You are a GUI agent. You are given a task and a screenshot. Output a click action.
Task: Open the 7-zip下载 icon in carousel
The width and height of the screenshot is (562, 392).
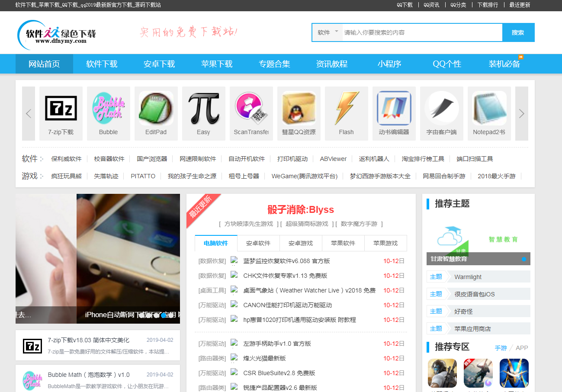click(x=61, y=108)
